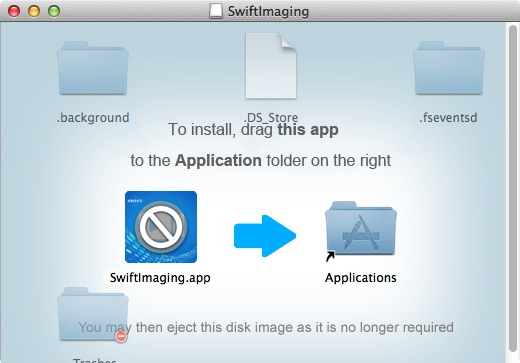
Task: Click the red no-entry badge on Trashes folder
Action: click(121, 336)
